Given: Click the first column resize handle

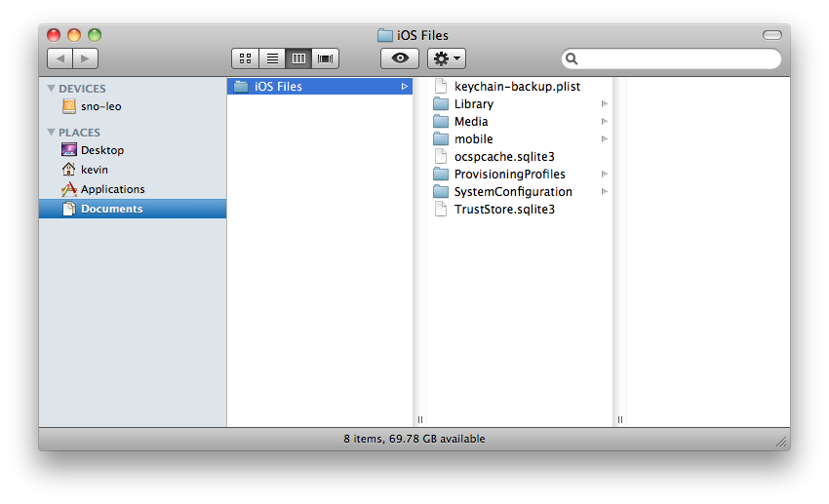Looking at the screenshot, I should [x=420, y=419].
